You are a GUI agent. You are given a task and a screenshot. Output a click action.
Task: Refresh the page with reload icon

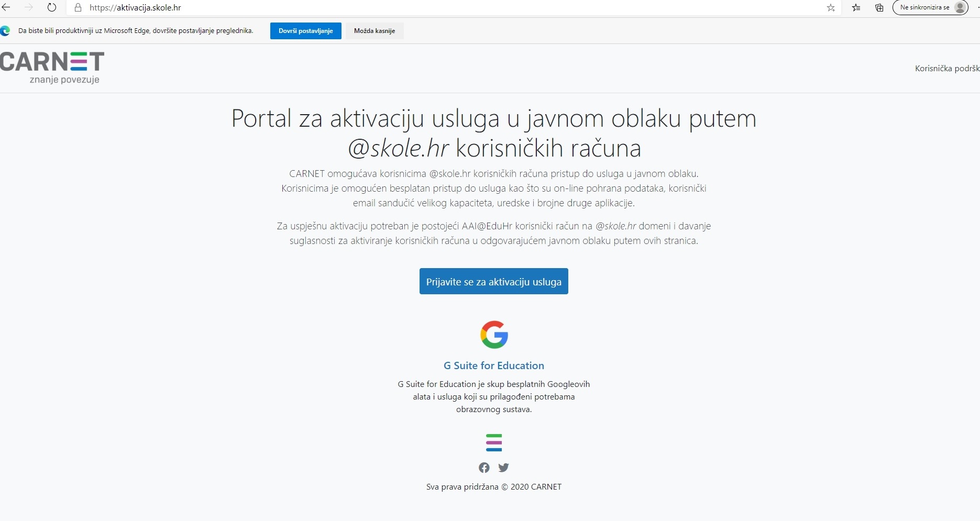coord(52,7)
